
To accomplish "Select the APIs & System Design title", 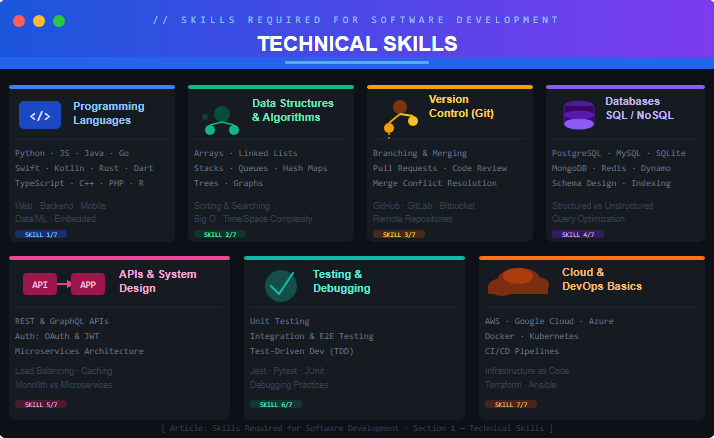I will [158, 281].
